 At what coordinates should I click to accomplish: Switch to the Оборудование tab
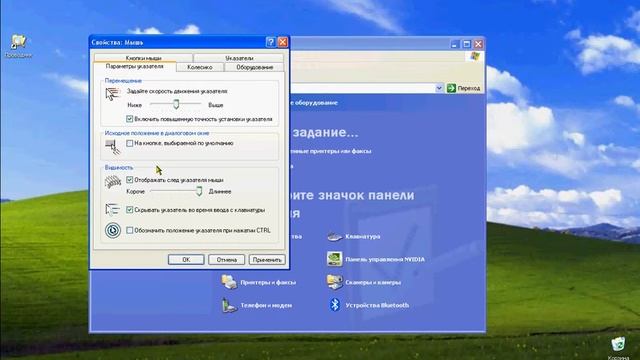pos(254,67)
